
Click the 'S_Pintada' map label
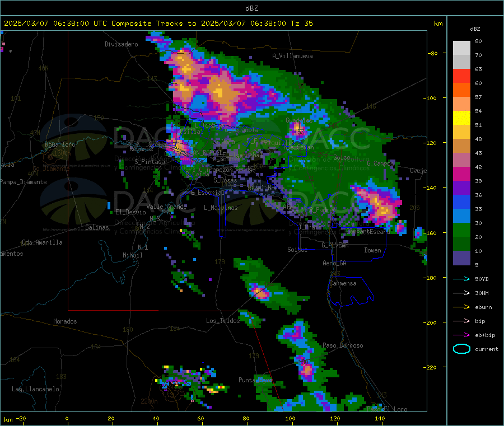pos(150,162)
